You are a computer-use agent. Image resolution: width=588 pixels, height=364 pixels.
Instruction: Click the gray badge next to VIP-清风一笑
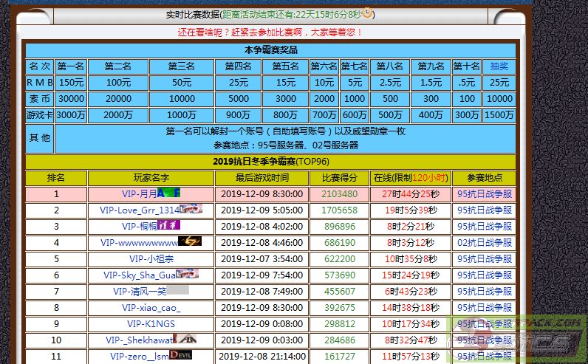point(177,291)
